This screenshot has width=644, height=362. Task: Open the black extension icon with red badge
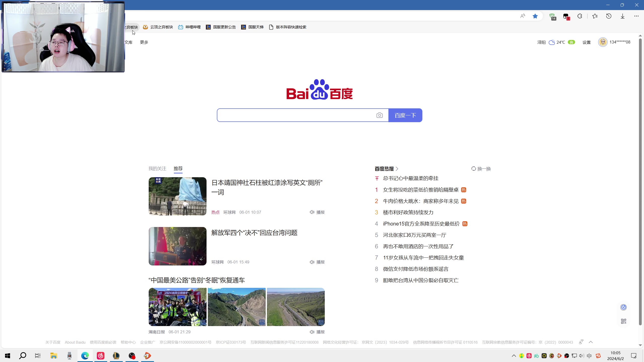566,17
